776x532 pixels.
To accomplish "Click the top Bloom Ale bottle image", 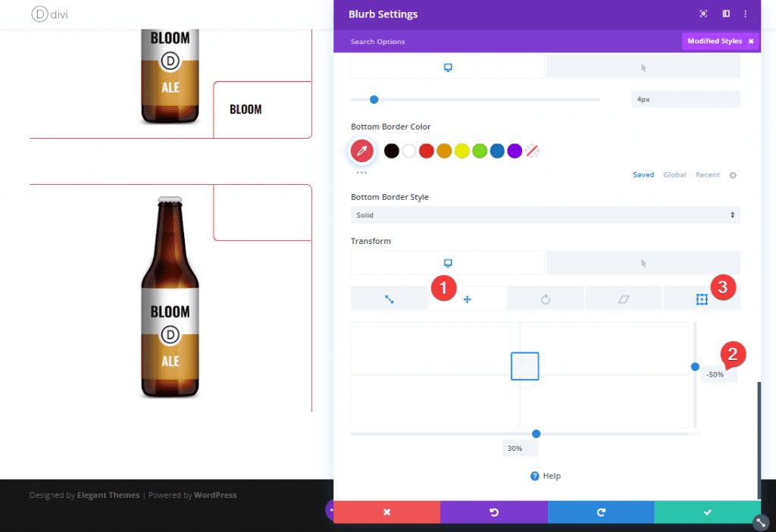I will 170,76.
